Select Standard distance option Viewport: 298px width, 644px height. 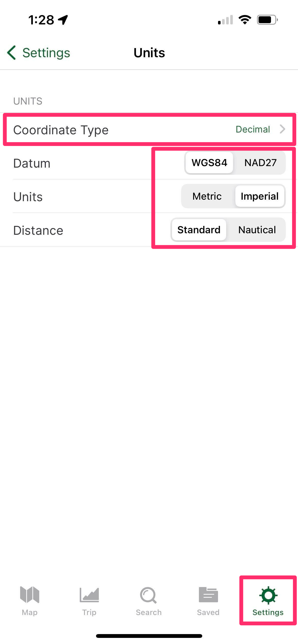[199, 230]
